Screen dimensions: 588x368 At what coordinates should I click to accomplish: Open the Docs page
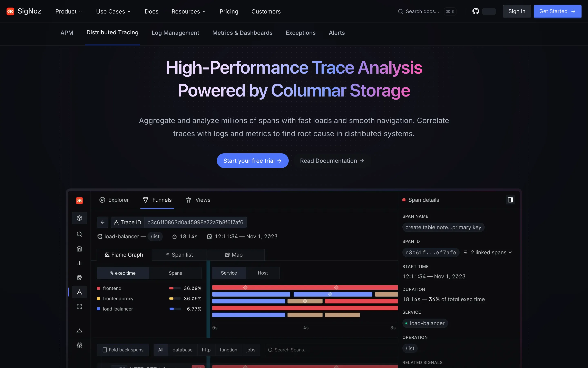point(151,11)
